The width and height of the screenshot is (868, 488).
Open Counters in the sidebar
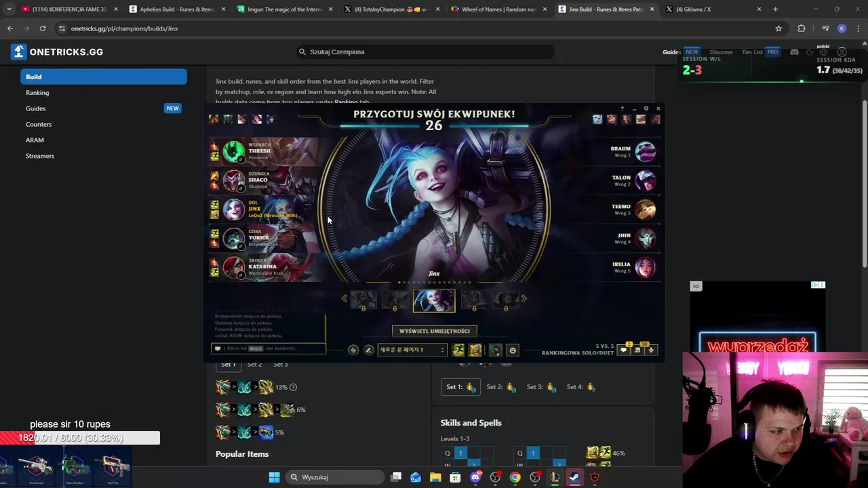[39, 124]
